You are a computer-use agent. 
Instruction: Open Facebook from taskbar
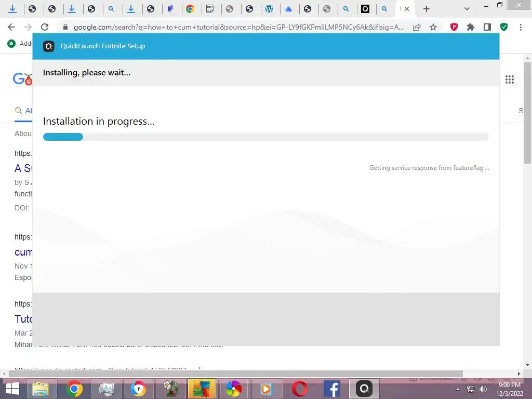332,389
